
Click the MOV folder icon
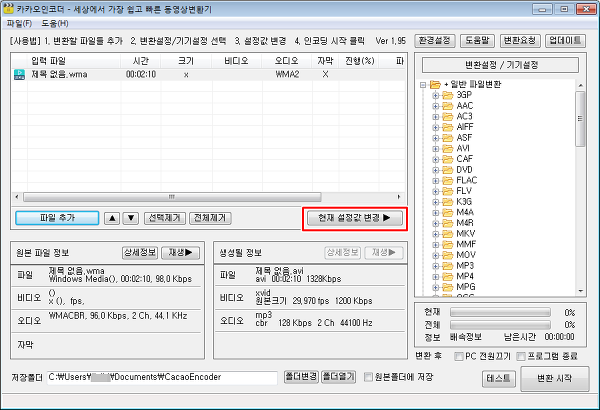coord(448,255)
